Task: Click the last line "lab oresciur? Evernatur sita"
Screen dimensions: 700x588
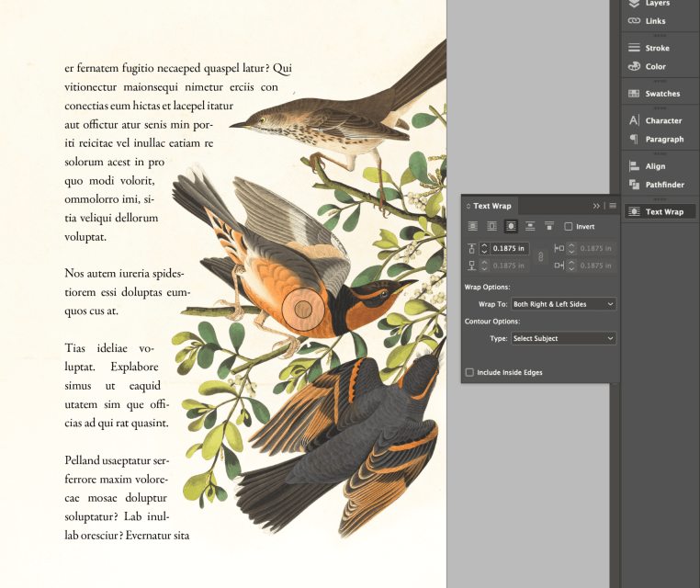Action: pos(127,536)
